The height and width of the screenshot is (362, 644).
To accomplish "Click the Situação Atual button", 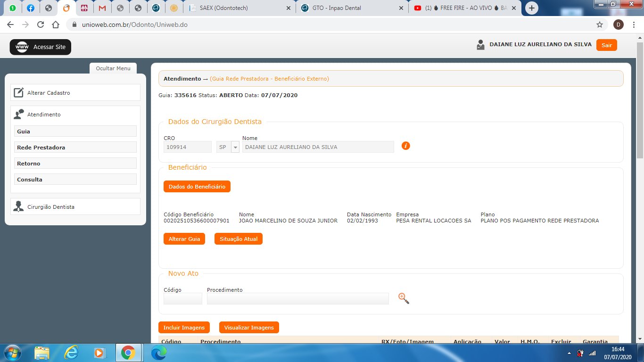I will 238,239.
